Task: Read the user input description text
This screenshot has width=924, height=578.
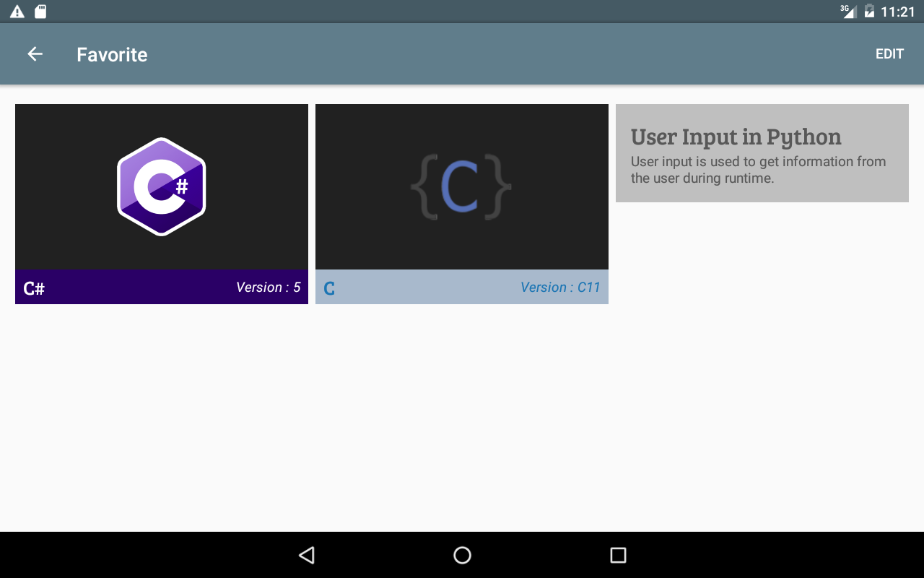Action: [759, 170]
